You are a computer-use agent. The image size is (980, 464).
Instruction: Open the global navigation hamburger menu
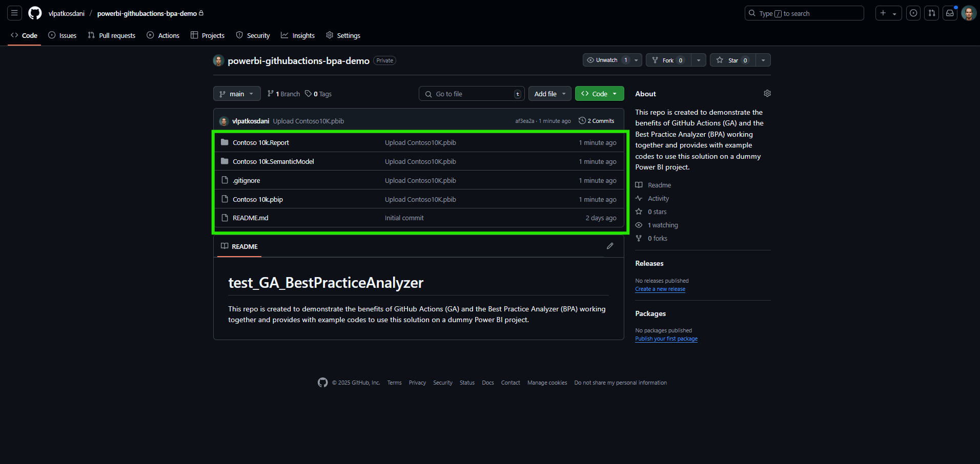(x=14, y=13)
